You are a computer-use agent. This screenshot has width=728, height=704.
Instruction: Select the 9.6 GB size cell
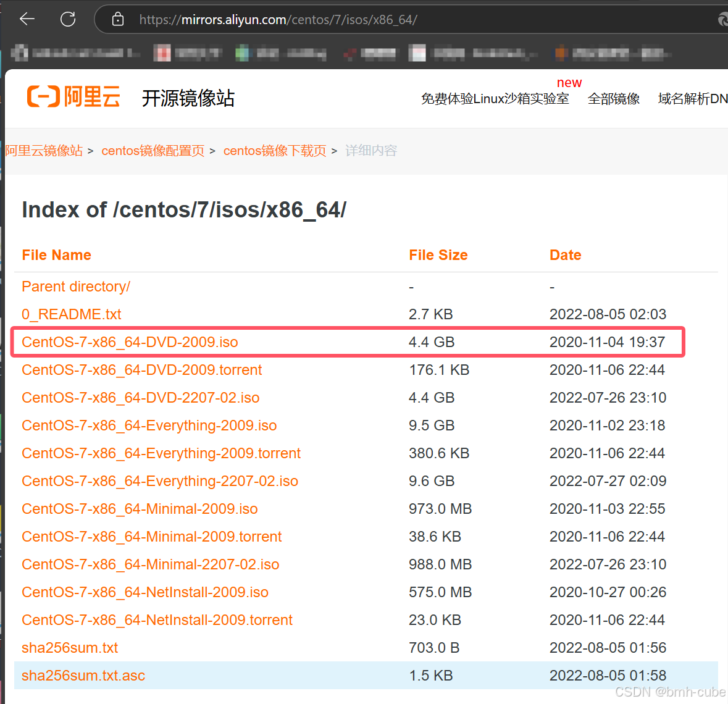point(432,481)
